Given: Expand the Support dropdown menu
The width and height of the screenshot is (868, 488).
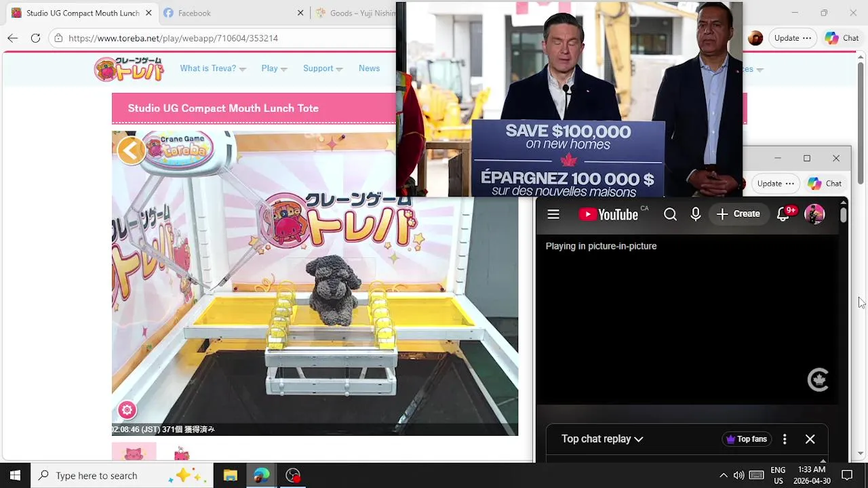Looking at the screenshot, I should coord(323,68).
